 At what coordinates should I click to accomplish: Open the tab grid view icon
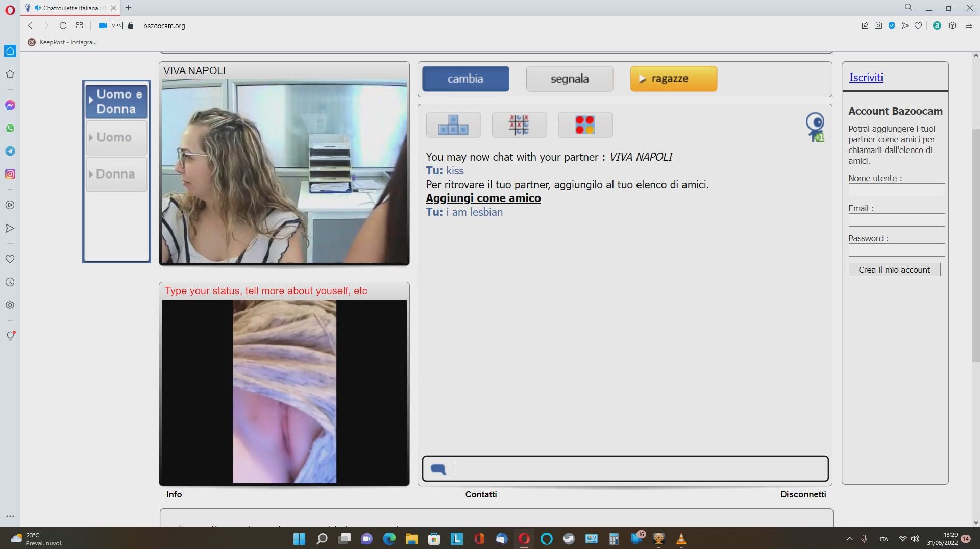tap(79, 26)
